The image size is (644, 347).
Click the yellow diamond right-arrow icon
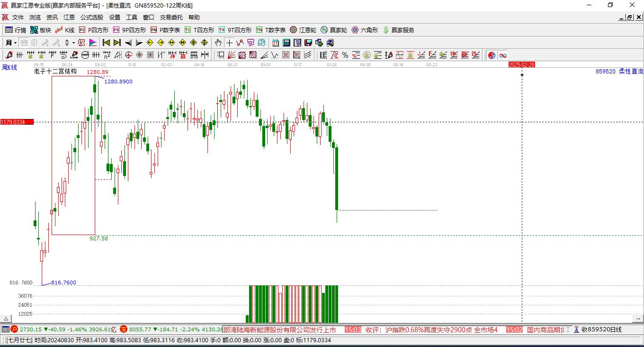point(161,43)
